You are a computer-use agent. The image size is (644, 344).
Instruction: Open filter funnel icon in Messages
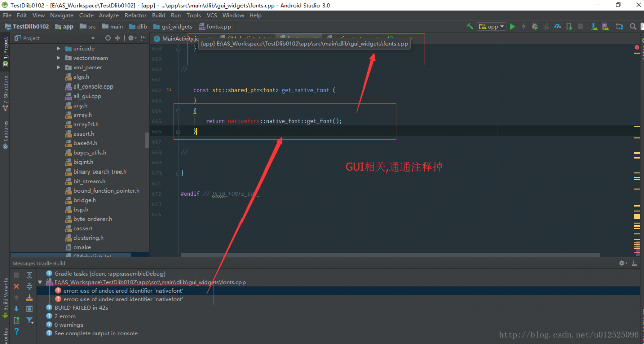pos(29,320)
